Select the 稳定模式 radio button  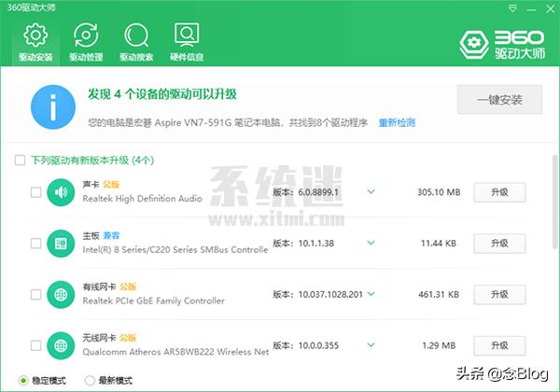tap(23, 381)
